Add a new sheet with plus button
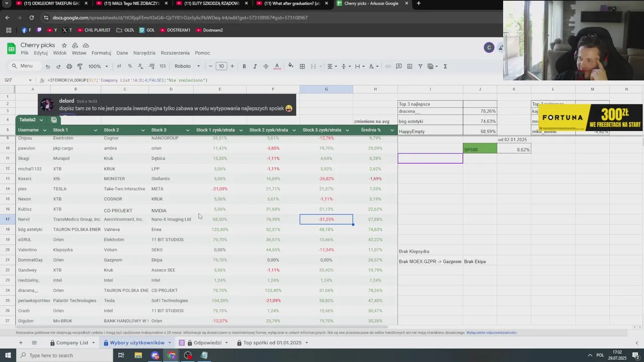 pyautogui.click(x=21, y=343)
